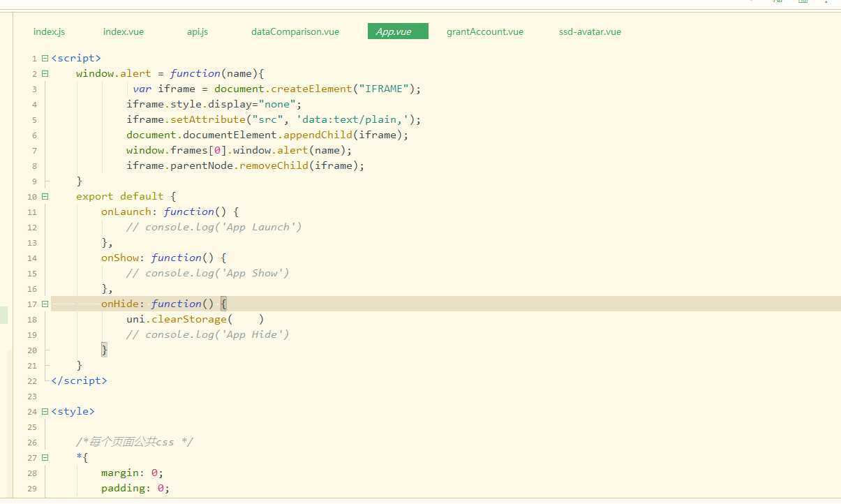Click the removeChild method name

[x=274, y=165]
